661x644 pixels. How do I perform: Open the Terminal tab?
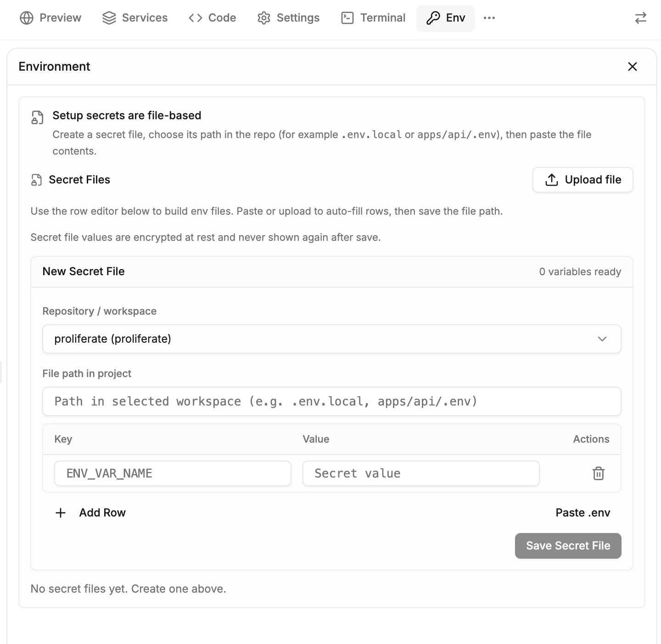click(x=373, y=18)
